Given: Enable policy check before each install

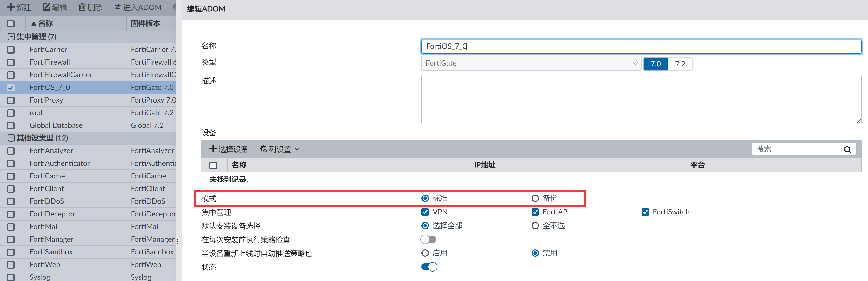Looking at the screenshot, I should tap(428, 239).
